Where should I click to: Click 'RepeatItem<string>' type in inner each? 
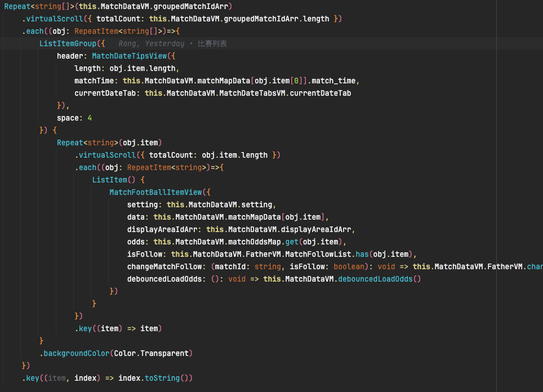[x=167, y=168]
